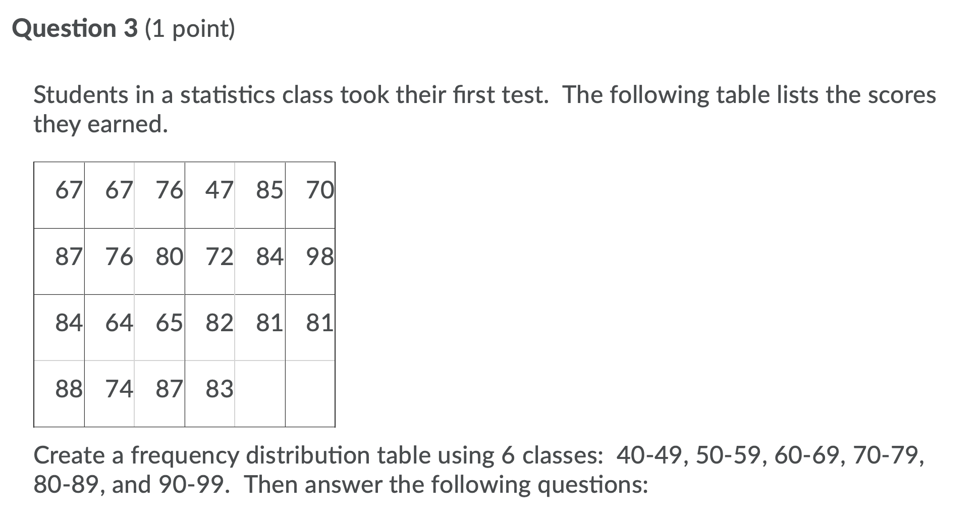
Task: Click the "they earned." text line
Action: click(100, 124)
